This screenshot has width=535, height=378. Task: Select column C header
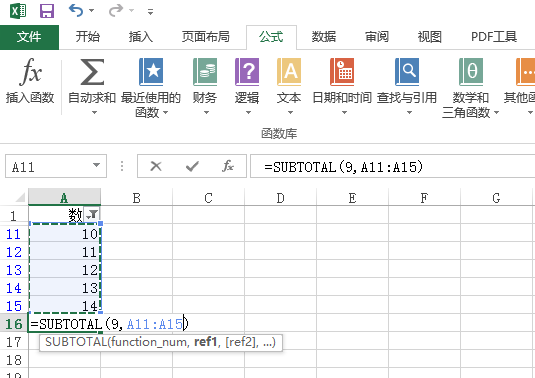pyautogui.click(x=208, y=198)
